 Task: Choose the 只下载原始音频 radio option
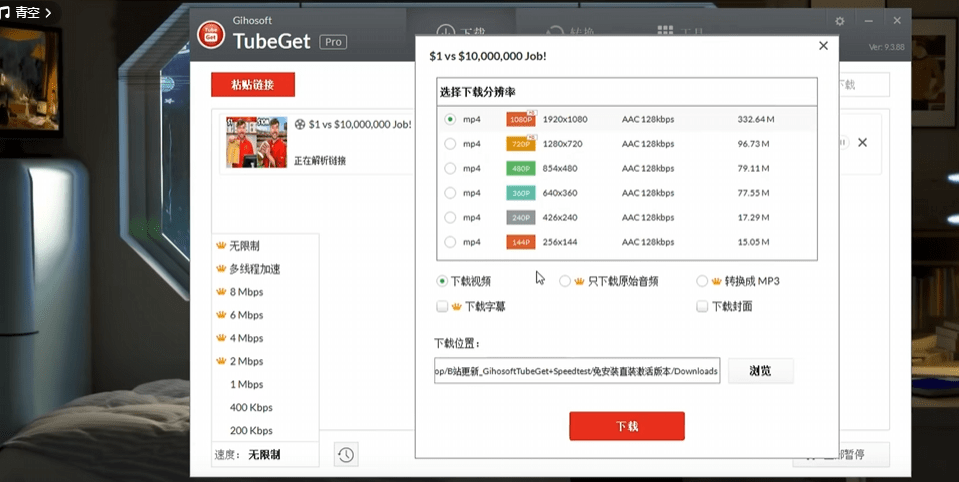(565, 281)
